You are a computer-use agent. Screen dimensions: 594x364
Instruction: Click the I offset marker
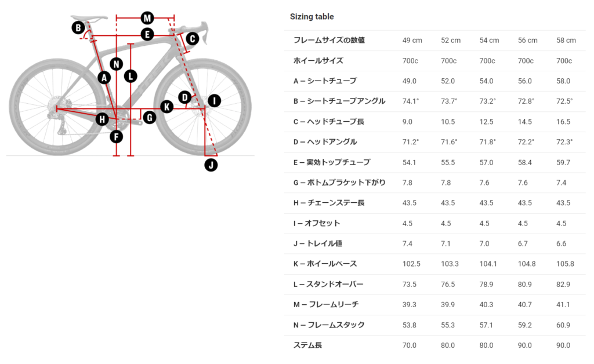pyautogui.click(x=214, y=101)
